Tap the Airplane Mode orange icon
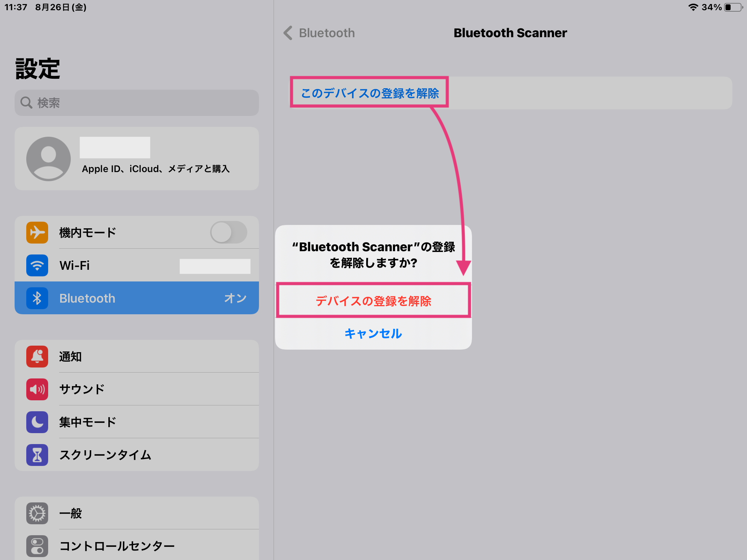This screenshot has width=747, height=560. 37,233
